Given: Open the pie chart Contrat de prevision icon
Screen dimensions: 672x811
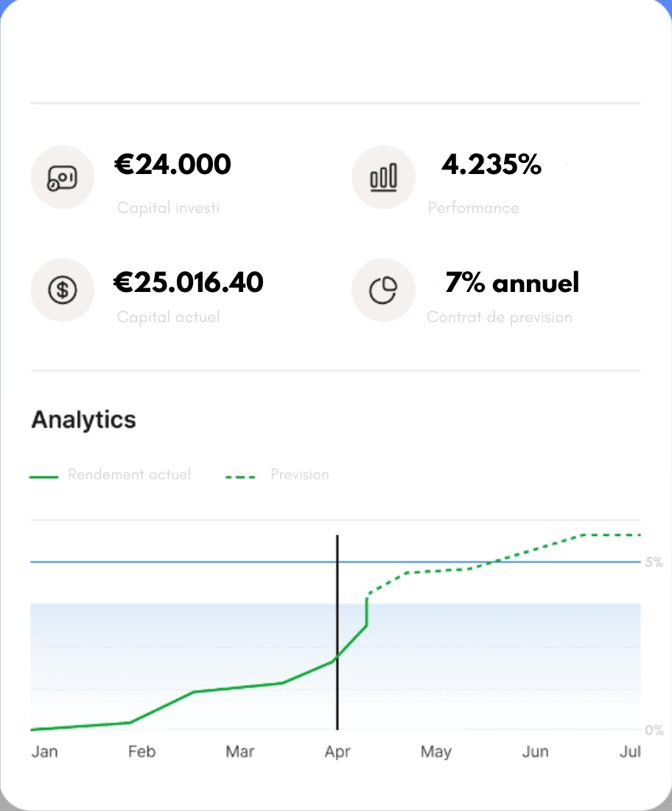Looking at the screenshot, I should (383, 290).
